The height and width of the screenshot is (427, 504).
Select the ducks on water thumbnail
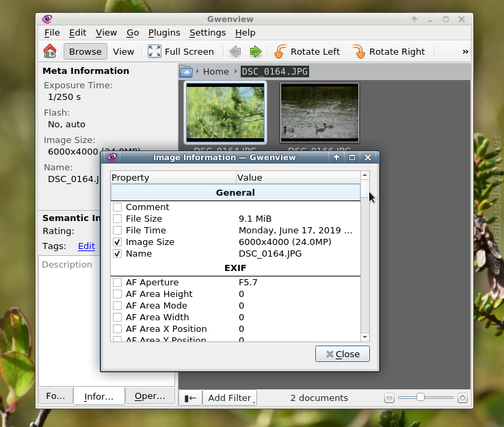[x=319, y=112]
